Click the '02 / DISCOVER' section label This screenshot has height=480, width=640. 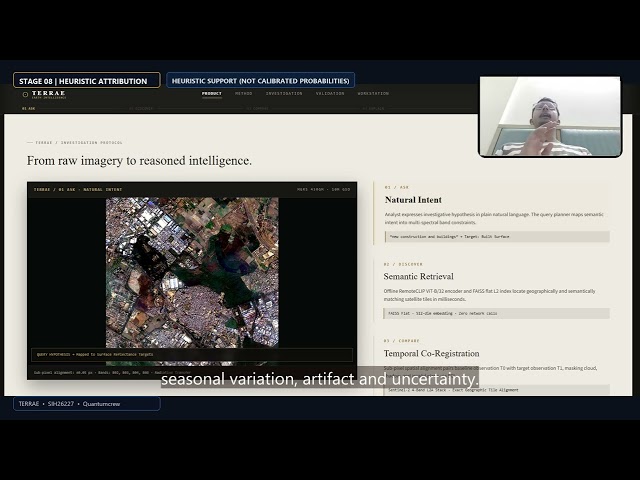tap(403, 264)
